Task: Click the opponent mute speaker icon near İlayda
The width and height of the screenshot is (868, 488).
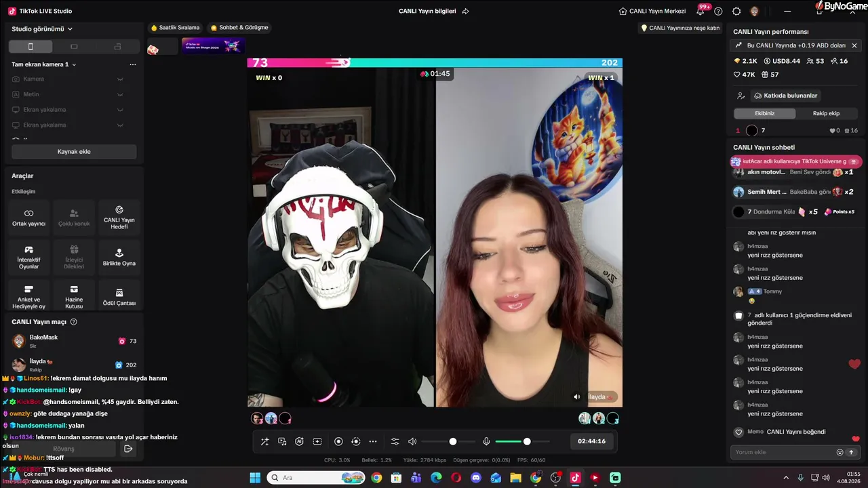Action: 577,396
